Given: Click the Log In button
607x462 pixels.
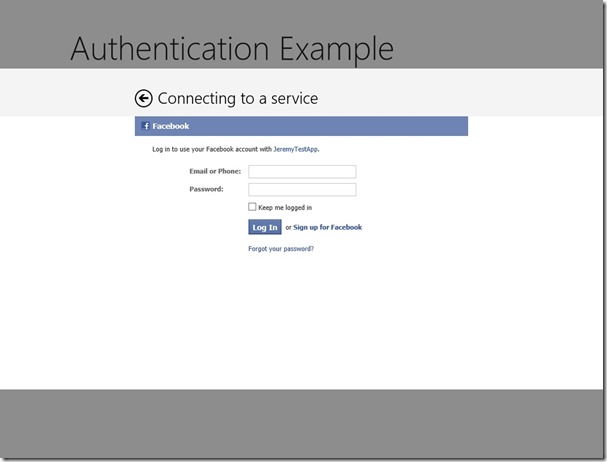Looking at the screenshot, I should click(265, 227).
